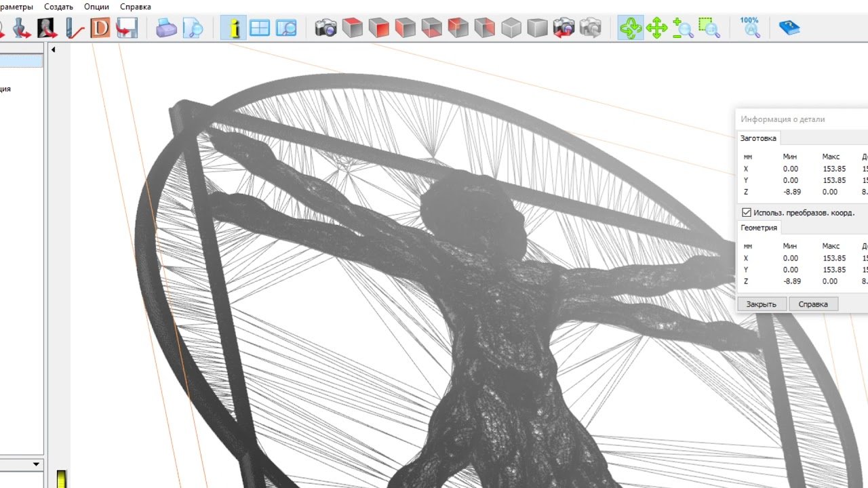Print the current view

166,28
